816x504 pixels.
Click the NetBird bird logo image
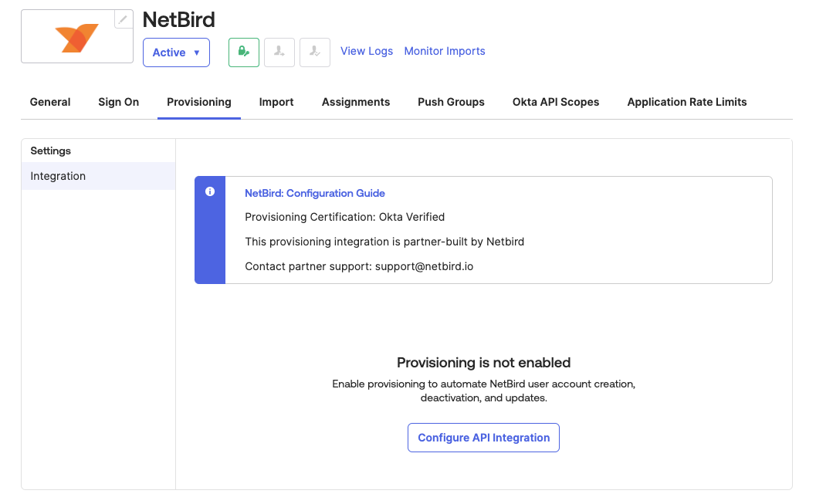pos(76,38)
